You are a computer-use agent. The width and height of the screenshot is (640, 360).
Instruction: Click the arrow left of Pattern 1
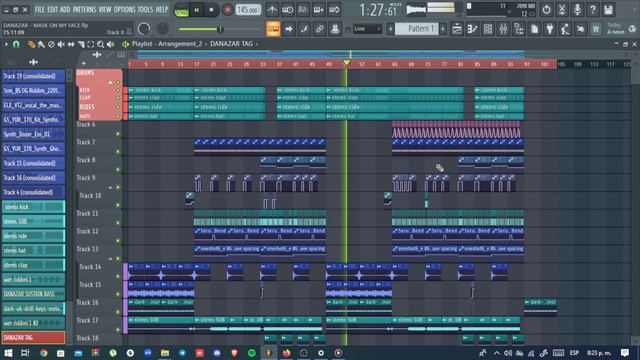coord(390,29)
